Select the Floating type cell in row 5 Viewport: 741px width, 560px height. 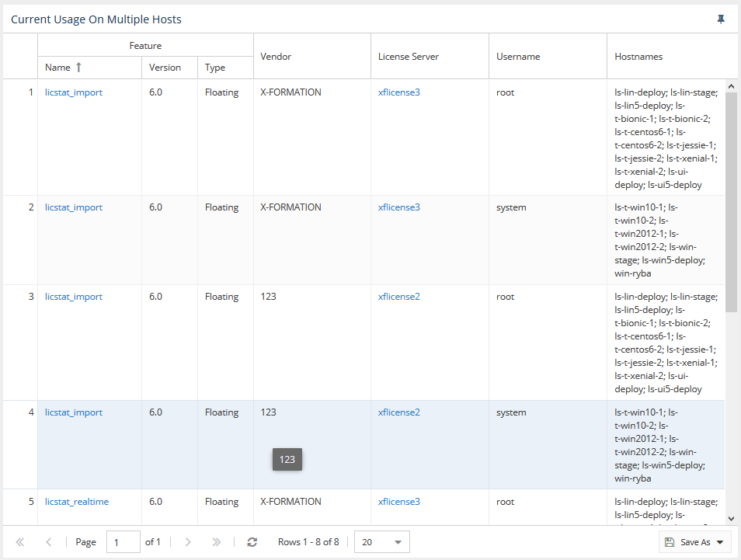[x=225, y=507]
